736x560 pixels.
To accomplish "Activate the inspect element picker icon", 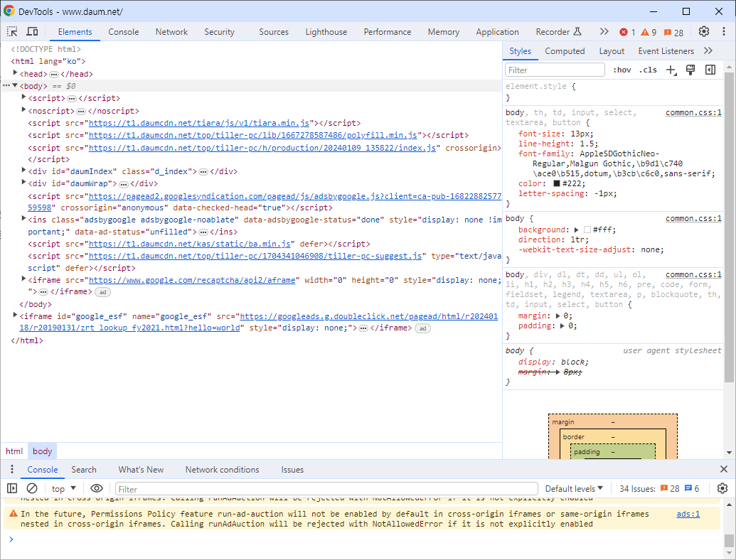I will (x=12, y=31).
